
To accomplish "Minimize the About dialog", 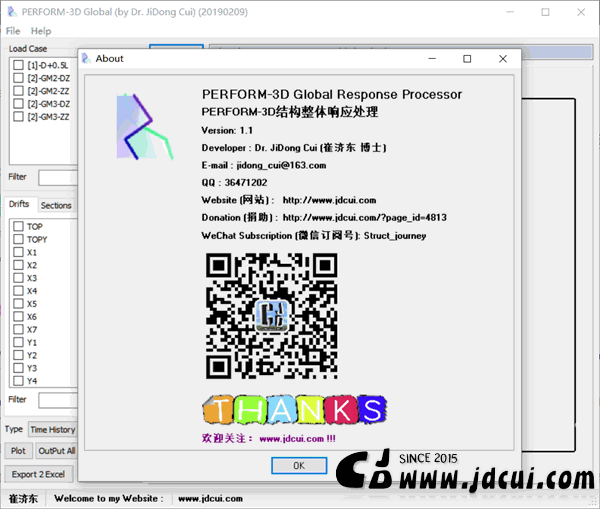I will [x=432, y=59].
